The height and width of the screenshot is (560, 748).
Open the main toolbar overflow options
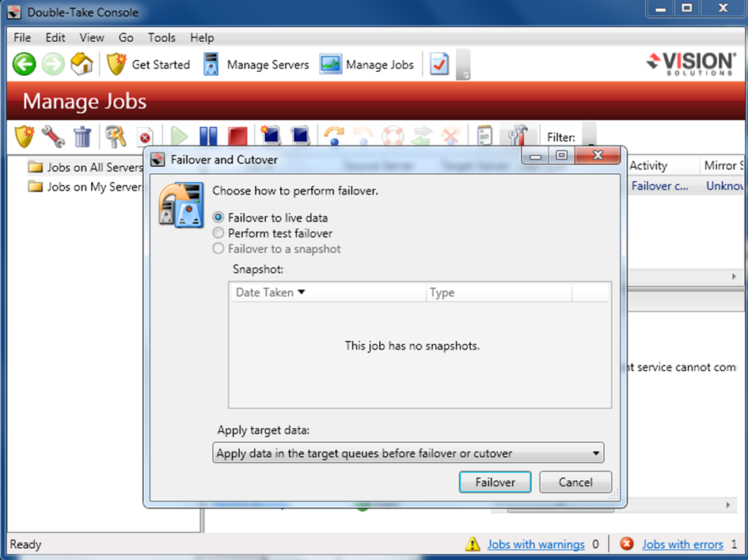(x=463, y=64)
